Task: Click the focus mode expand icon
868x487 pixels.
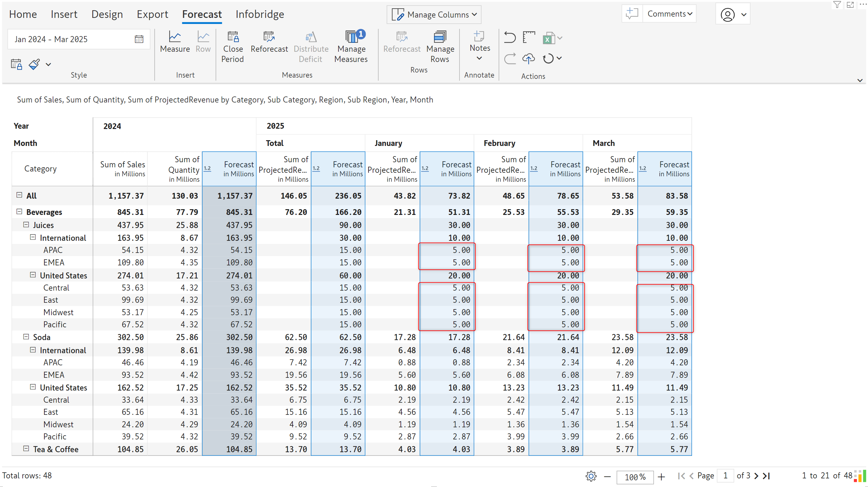Action: [850, 4]
